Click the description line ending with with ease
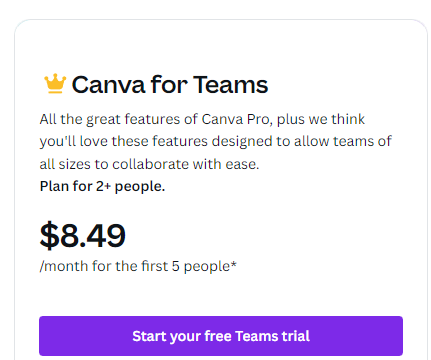 click(149, 164)
